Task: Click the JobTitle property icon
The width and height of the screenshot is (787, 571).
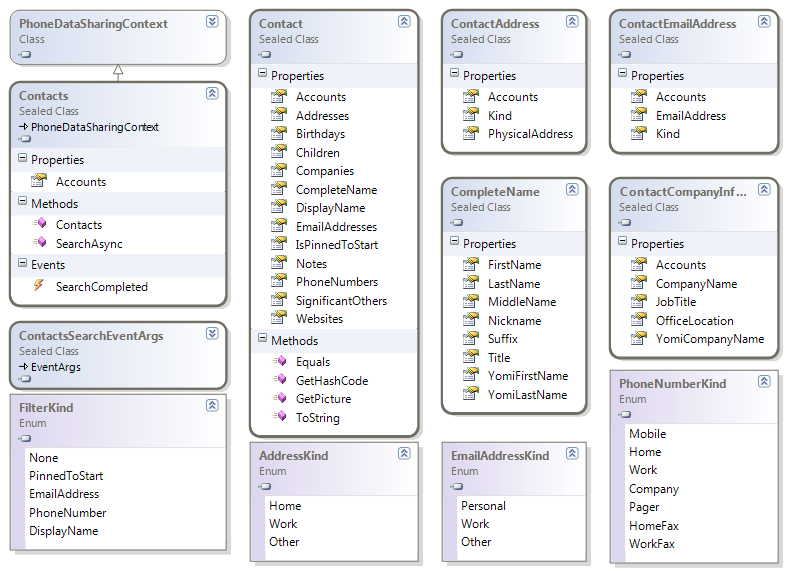Action: tap(638, 301)
